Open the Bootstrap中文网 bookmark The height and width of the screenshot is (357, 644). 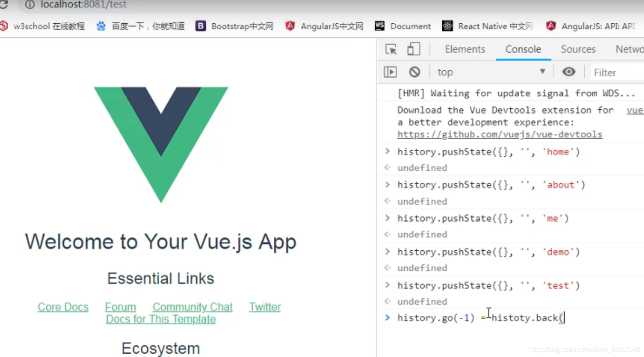point(234,26)
